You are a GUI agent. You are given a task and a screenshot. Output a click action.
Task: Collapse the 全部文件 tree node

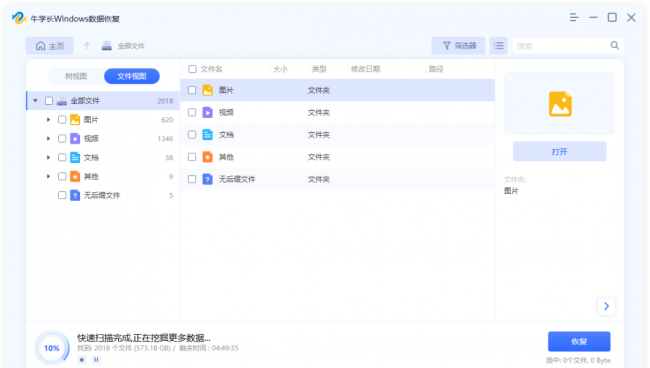tap(36, 101)
